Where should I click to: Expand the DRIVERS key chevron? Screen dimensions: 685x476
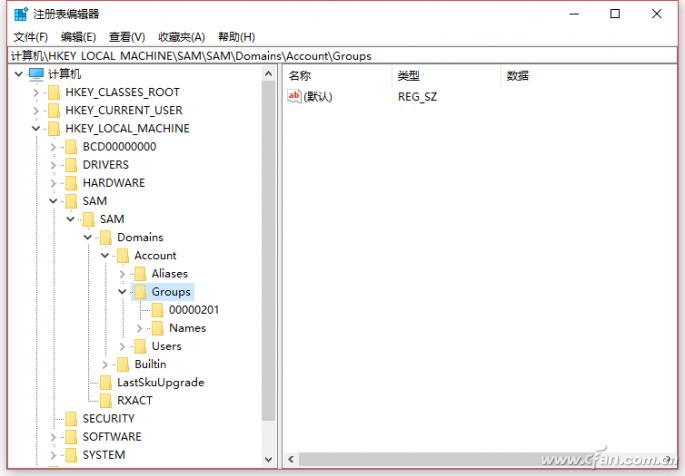[53, 165]
